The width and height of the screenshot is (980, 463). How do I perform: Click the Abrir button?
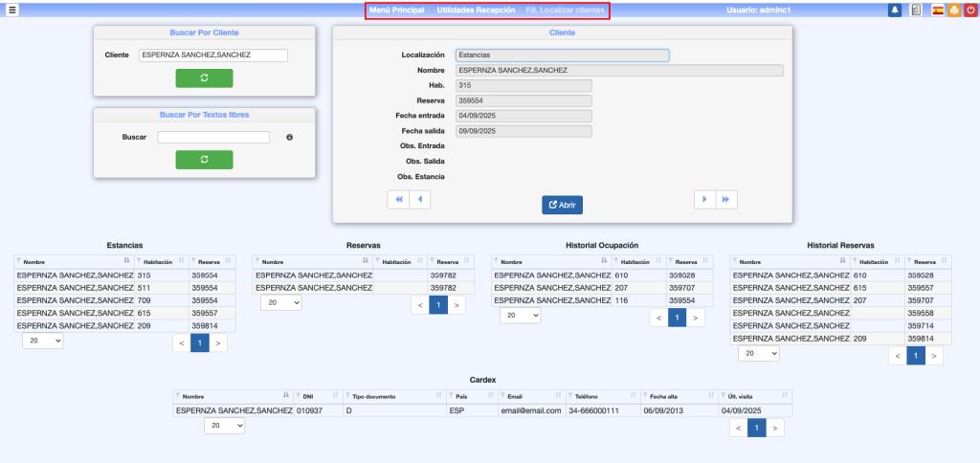(x=562, y=205)
